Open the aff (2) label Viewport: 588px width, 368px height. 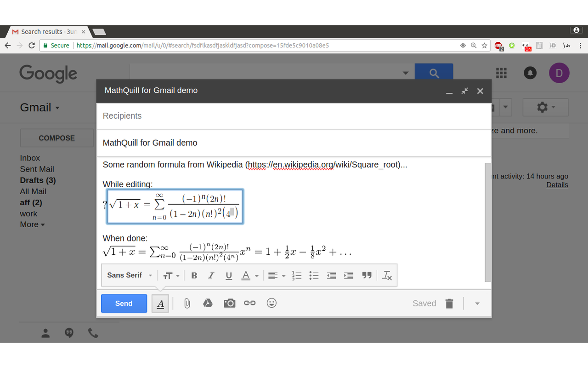click(31, 202)
